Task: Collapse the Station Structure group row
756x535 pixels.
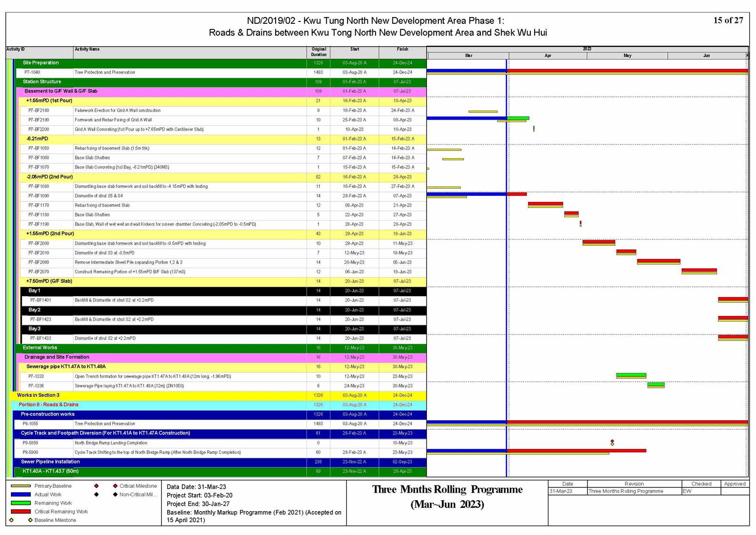Action: point(42,82)
